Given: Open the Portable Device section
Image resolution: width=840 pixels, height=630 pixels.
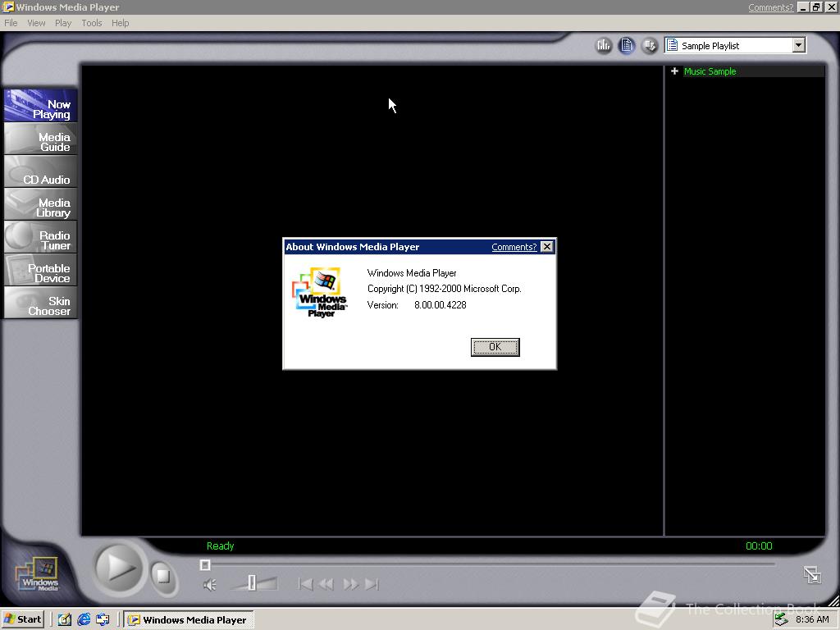Looking at the screenshot, I should [x=41, y=269].
